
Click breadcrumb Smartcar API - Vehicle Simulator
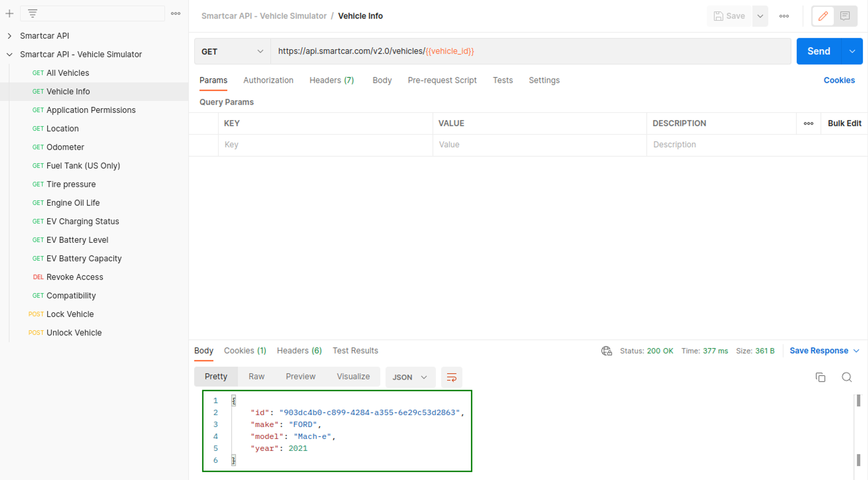click(x=264, y=16)
